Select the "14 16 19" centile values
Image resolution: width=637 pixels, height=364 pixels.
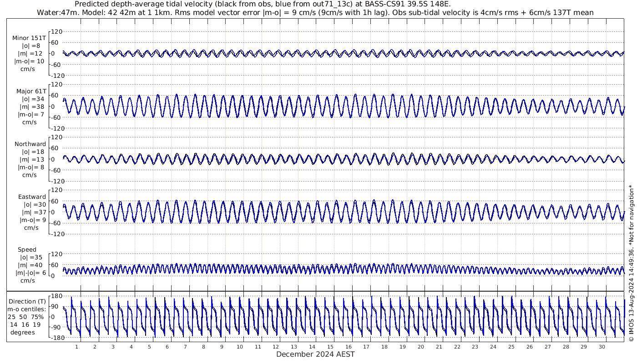tap(25, 325)
